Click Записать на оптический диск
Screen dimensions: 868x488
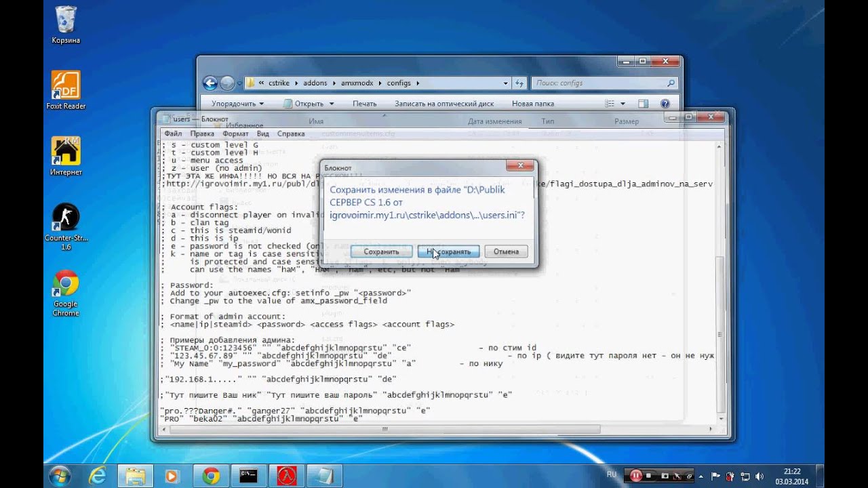(x=444, y=104)
